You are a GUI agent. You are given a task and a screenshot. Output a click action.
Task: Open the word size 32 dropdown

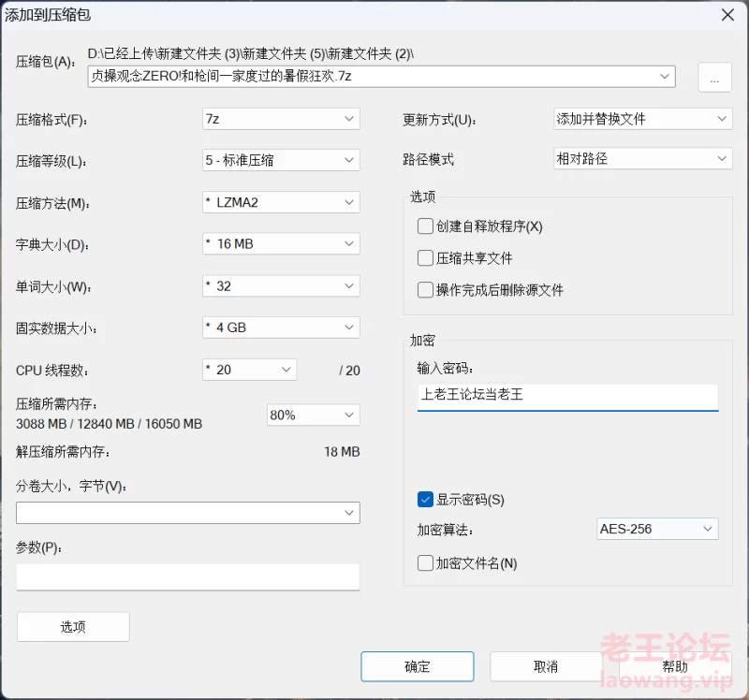(x=281, y=285)
